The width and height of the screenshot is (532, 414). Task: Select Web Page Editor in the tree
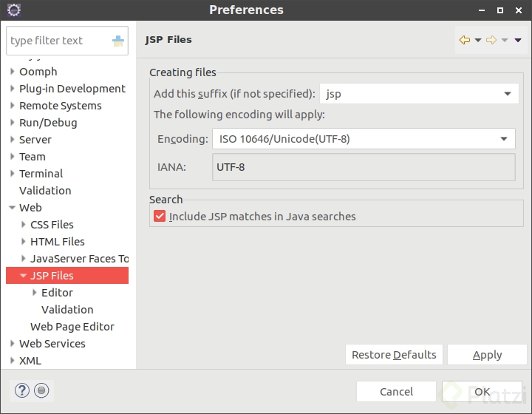pos(72,327)
